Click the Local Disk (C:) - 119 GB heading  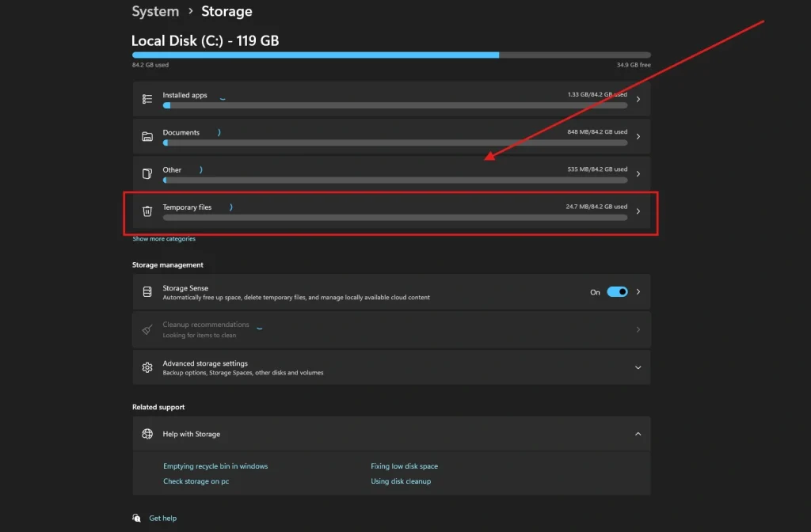point(205,41)
